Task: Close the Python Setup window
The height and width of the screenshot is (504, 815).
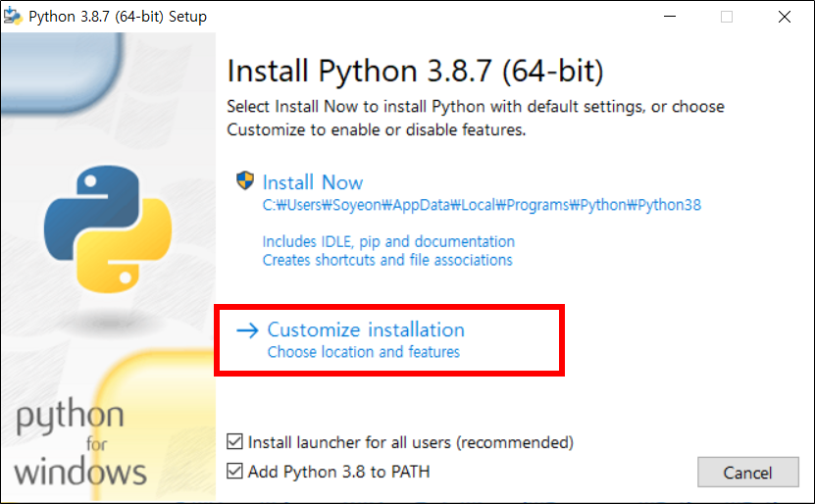Action: [785, 17]
